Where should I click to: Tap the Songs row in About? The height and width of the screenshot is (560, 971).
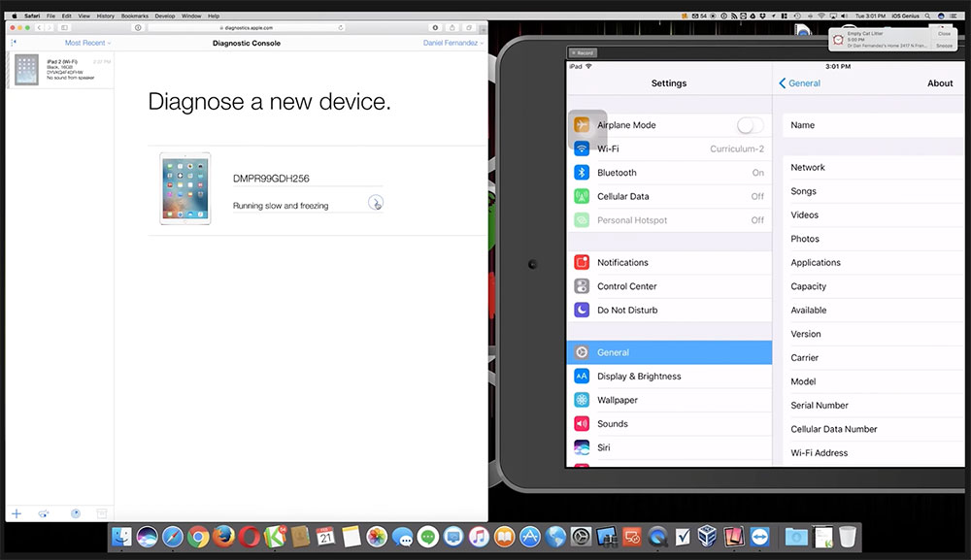click(x=874, y=191)
